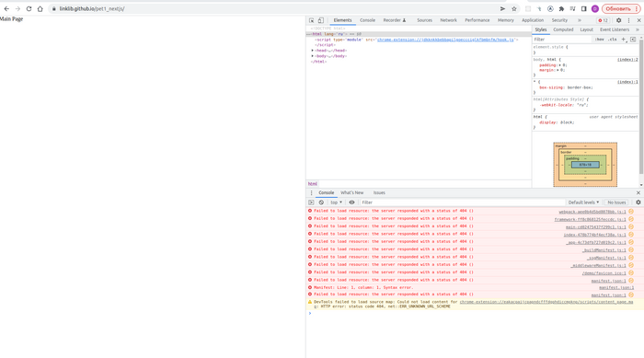Open the top context dropdown
This screenshot has height=358, width=644.
(336, 202)
